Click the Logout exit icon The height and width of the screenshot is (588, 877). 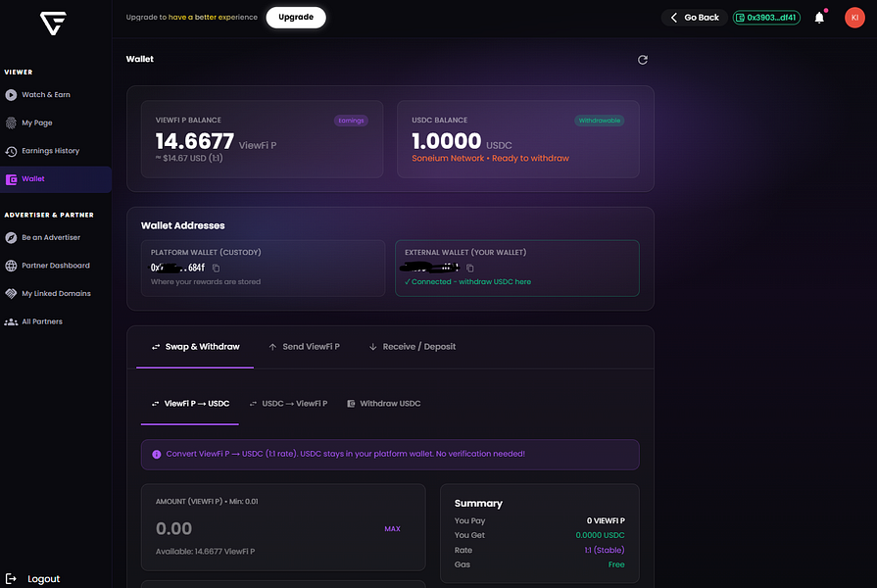tap(11, 578)
